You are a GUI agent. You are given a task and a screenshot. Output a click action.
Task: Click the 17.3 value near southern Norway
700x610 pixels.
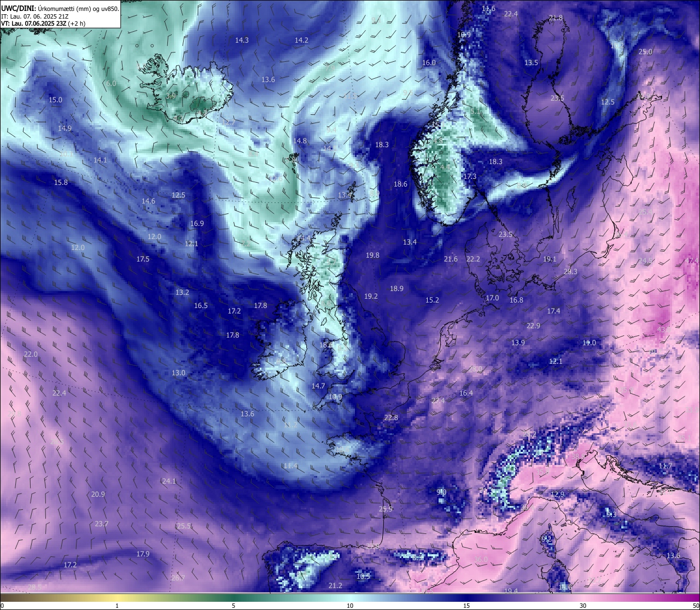[x=470, y=176]
